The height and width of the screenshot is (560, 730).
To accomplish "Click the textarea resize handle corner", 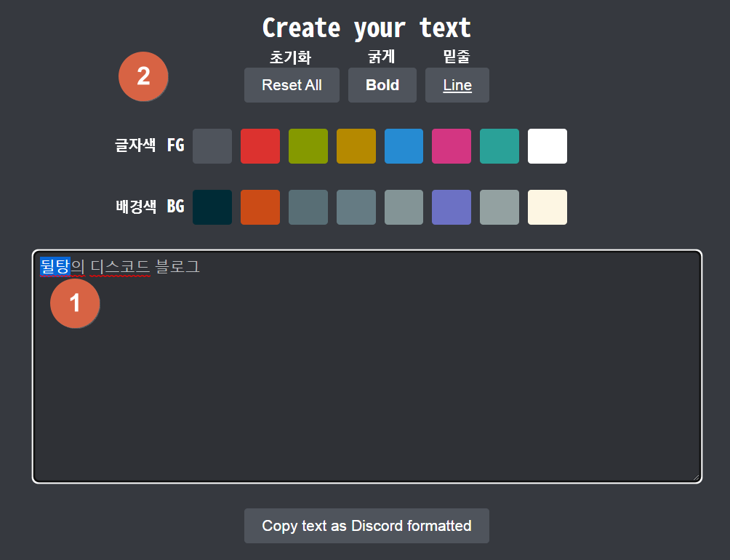I will pyautogui.click(x=696, y=477).
